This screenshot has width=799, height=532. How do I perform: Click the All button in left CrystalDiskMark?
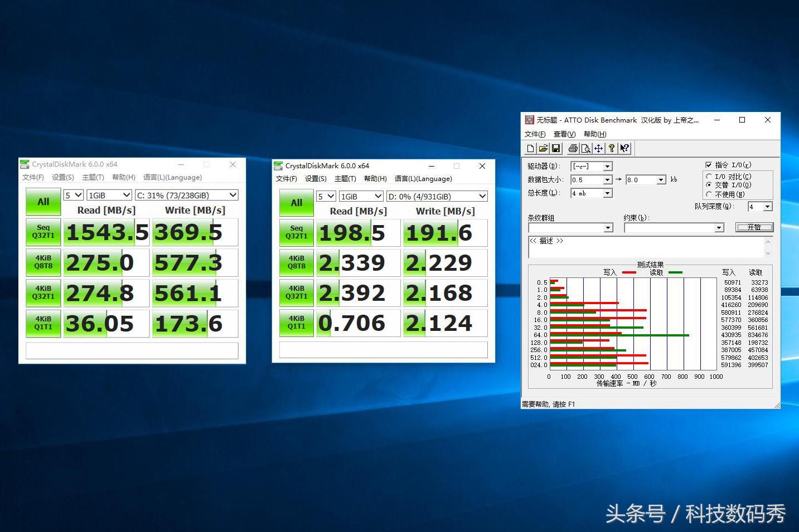pos(43,201)
